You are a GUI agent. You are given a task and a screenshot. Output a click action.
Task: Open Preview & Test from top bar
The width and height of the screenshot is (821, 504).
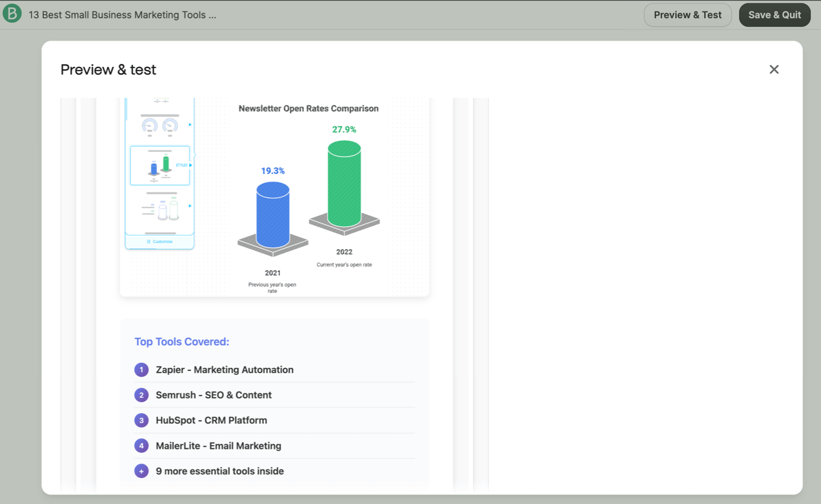coord(687,15)
